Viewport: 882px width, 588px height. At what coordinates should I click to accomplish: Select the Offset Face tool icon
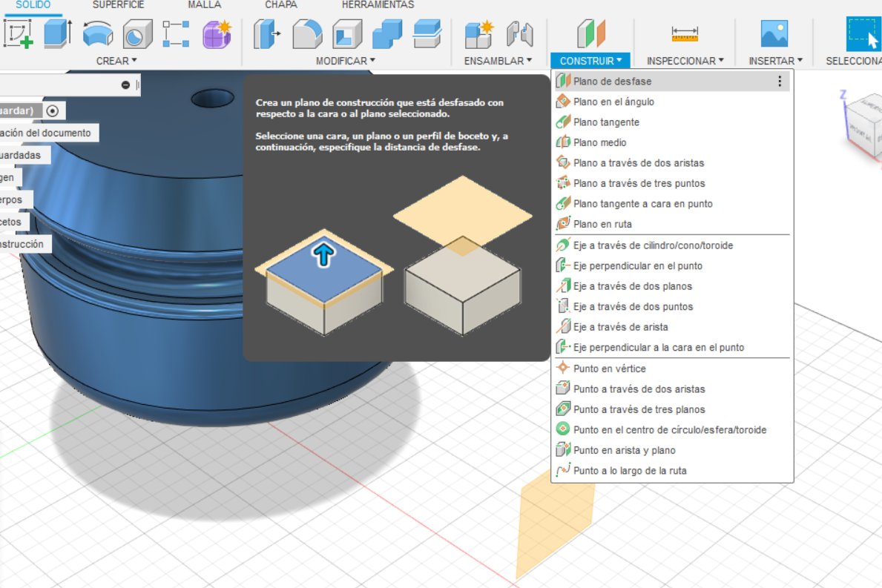click(x=427, y=33)
